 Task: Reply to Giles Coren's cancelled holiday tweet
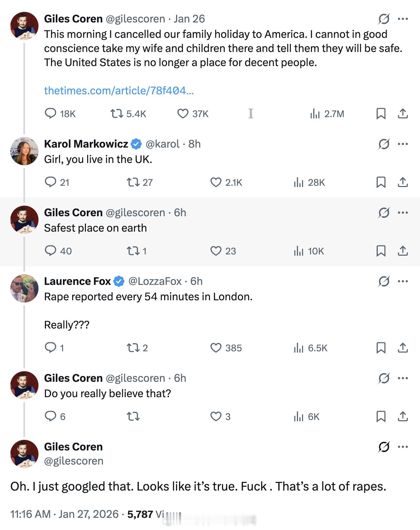(51, 114)
